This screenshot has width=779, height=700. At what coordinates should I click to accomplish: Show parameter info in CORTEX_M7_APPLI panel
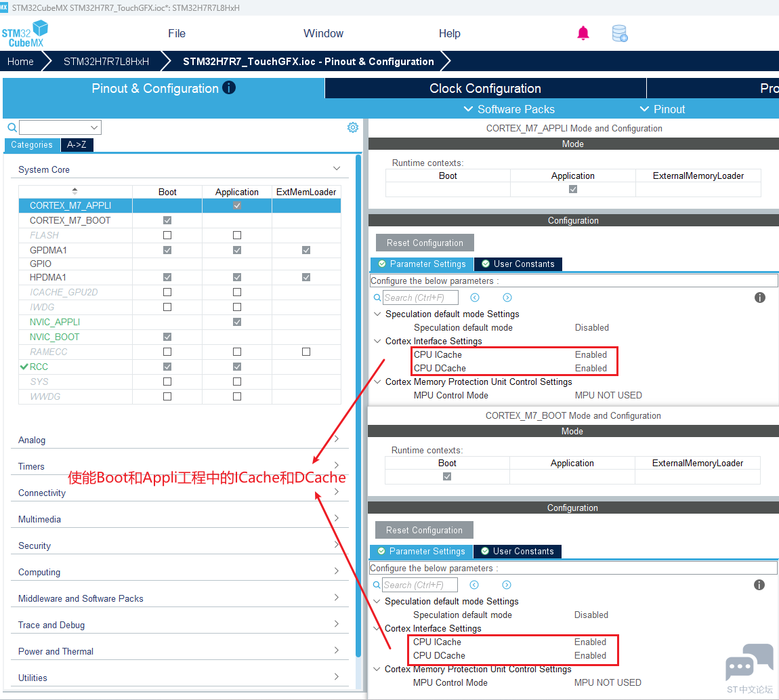[x=759, y=297]
